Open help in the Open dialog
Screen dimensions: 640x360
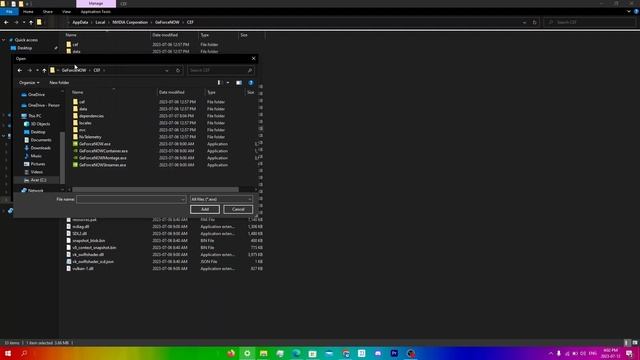[251, 83]
